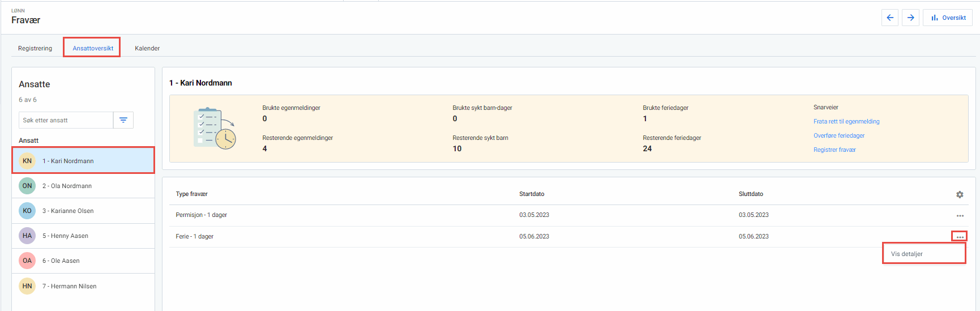Open the Oversikt chart button
980x311 pixels.
click(x=948, y=18)
